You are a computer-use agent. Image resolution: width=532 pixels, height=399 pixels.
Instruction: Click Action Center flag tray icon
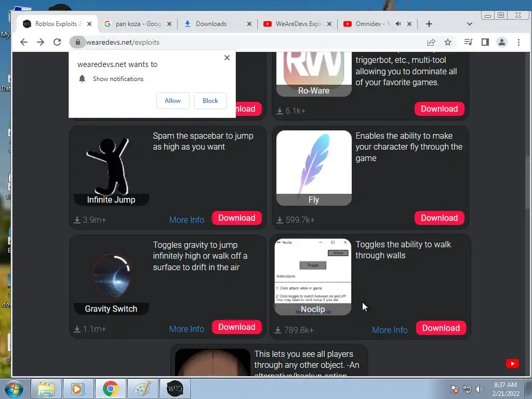click(454, 389)
